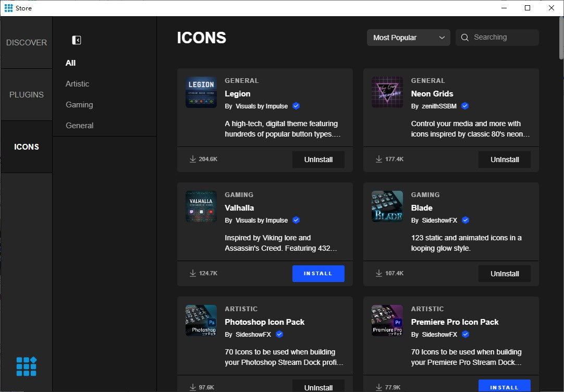Viewport: 564px width, 392px height.
Task: Click the magnifier icon in search box
Action: 464,38
